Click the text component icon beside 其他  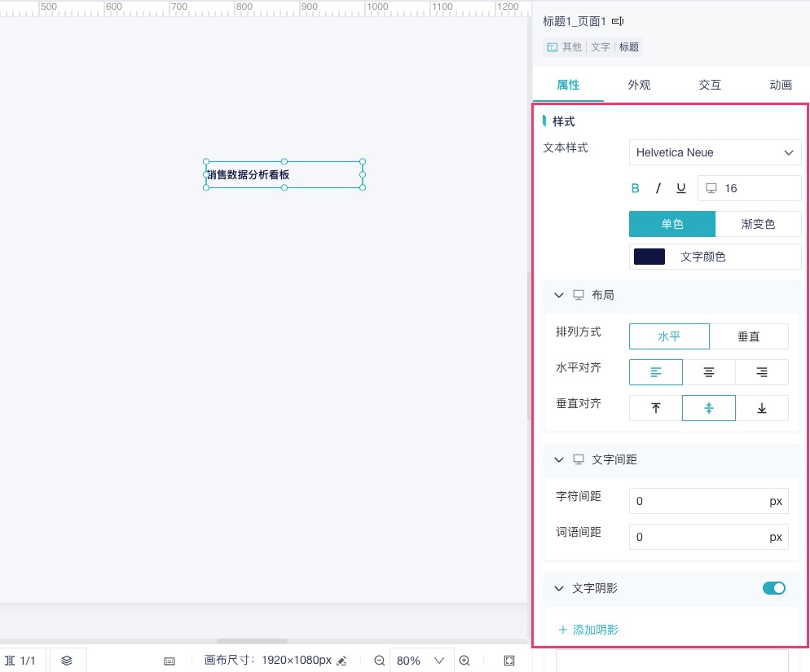(x=552, y=47)
